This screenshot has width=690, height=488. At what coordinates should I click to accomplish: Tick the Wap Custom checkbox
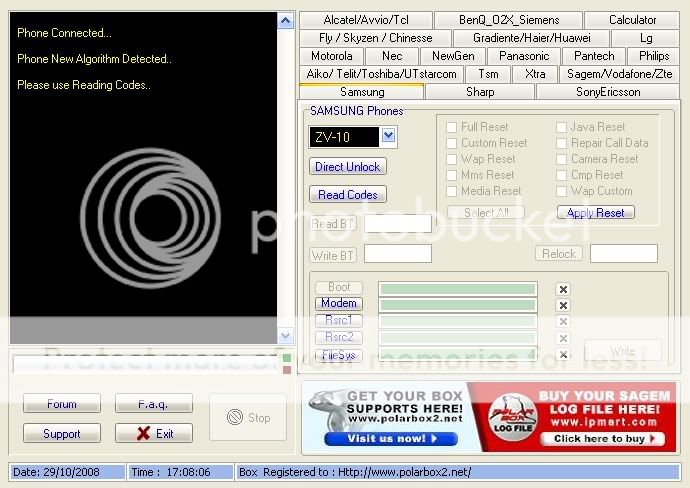561,191
